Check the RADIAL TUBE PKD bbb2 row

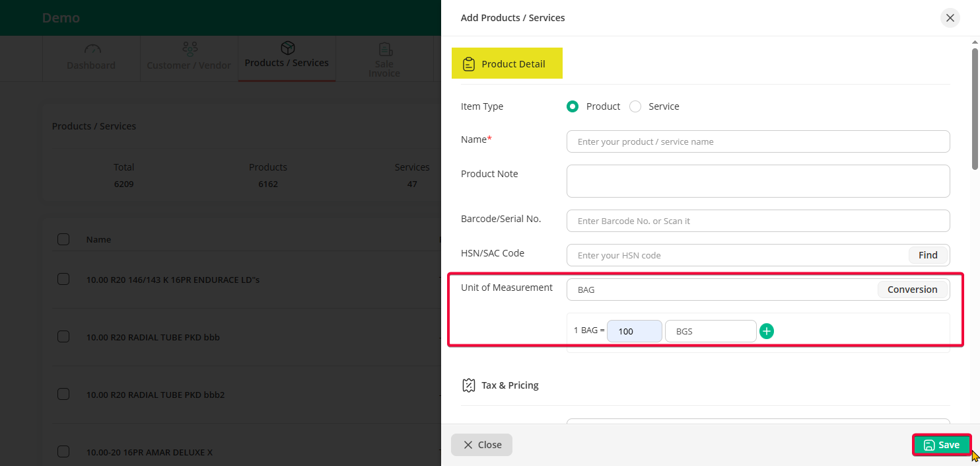(x=63, y=394)
